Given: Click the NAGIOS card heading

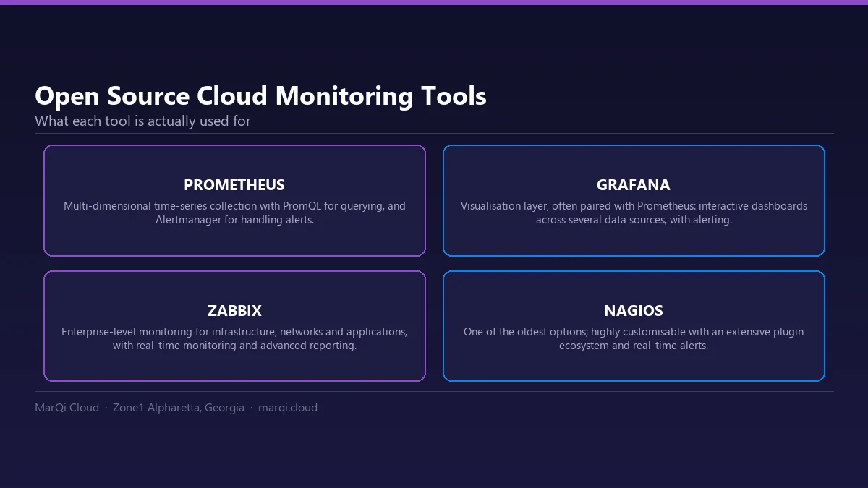Looking at the screenshot, I should pos(634,310).
